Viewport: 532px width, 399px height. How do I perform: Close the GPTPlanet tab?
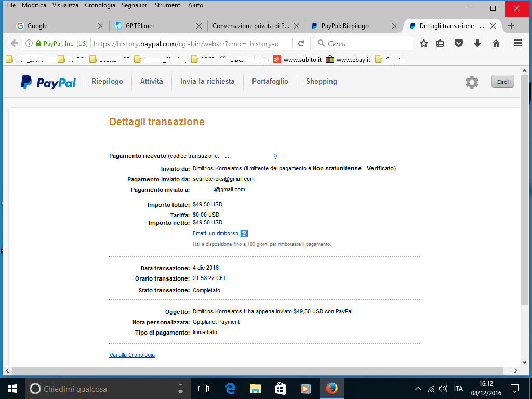coord(199,26)
